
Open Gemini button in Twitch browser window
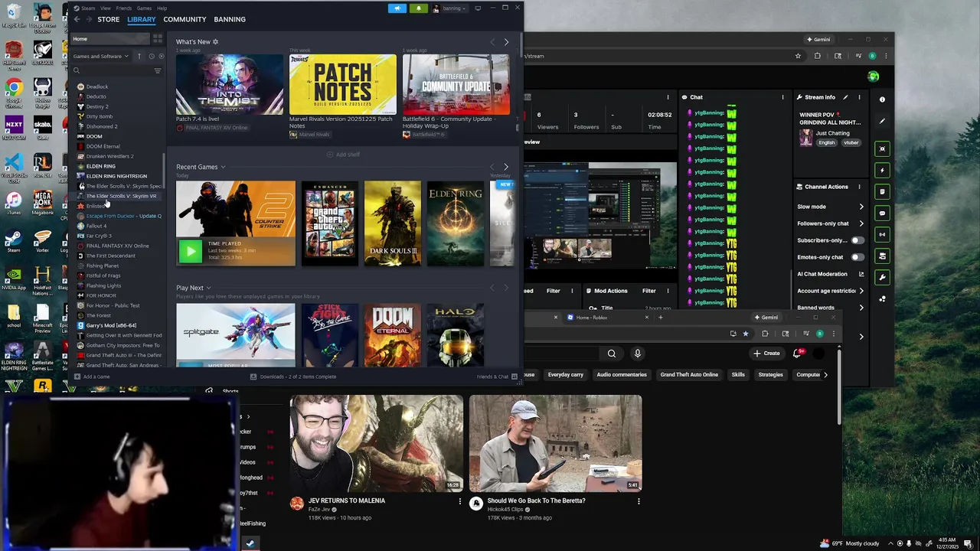[818, 39]
